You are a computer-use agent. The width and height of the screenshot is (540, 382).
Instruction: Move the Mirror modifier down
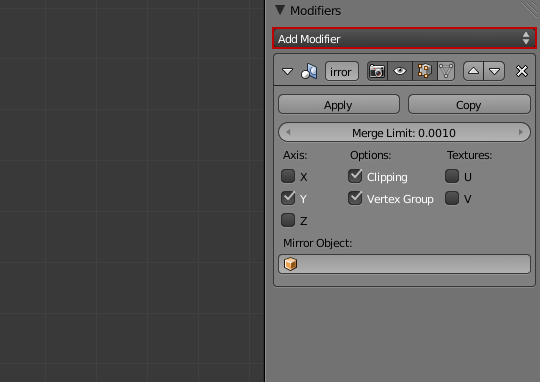tap(495, 71)
